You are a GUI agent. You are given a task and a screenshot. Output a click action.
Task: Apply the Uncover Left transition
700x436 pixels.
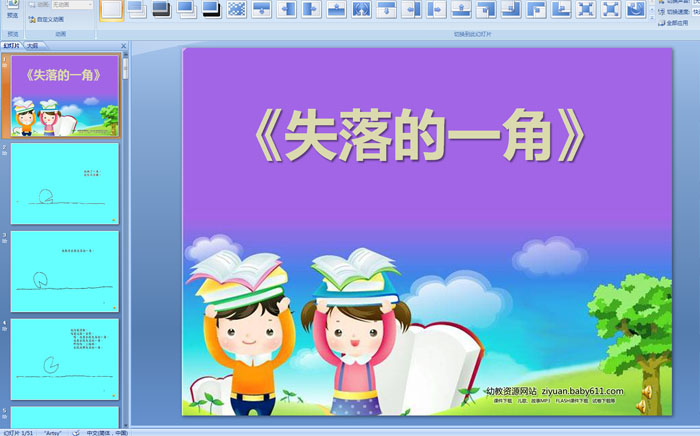pos(412,9)
